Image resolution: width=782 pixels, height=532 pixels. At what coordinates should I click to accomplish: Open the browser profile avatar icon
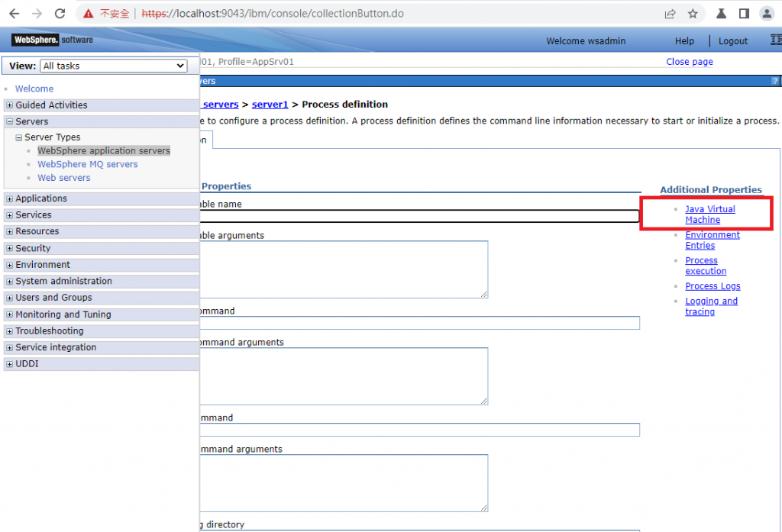767,14
